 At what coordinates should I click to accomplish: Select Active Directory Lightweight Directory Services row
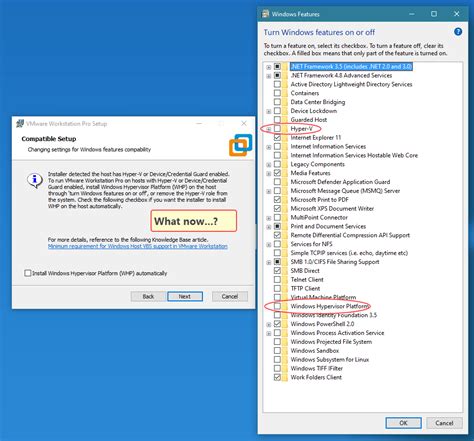(x=351, y=84)
